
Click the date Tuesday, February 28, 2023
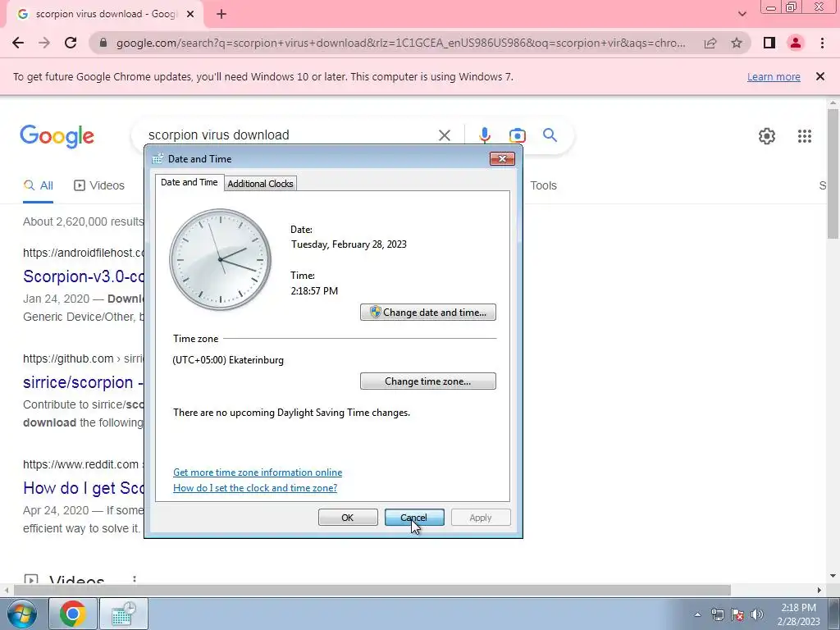[349, 244]
